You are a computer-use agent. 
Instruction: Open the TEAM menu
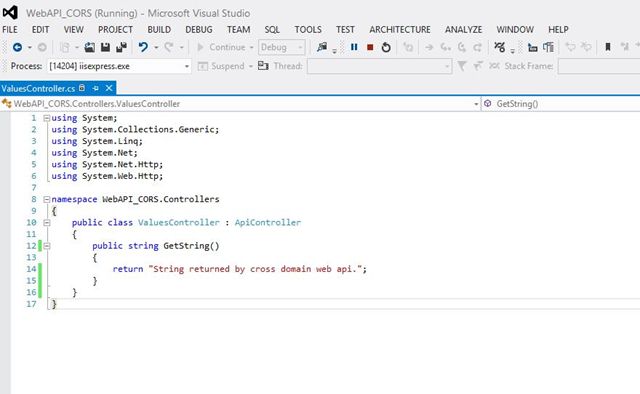point(239,30)
